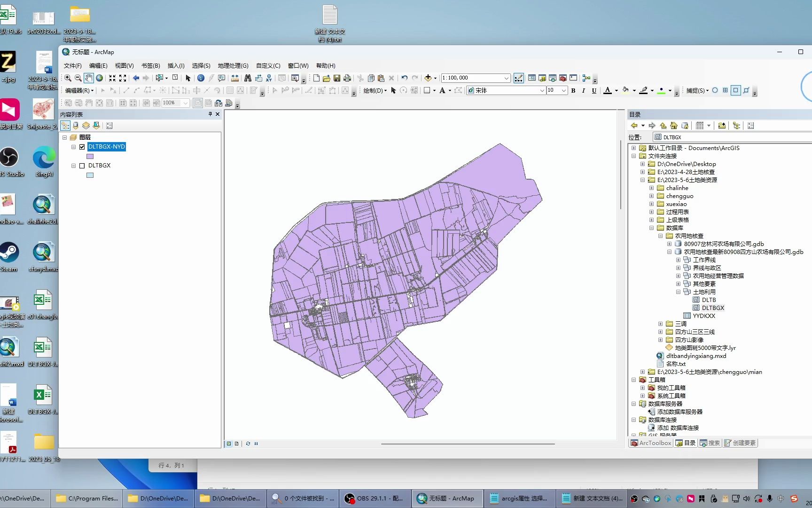
Task: Open the 地理处理(G) menu
Action: tap(233, 65)
